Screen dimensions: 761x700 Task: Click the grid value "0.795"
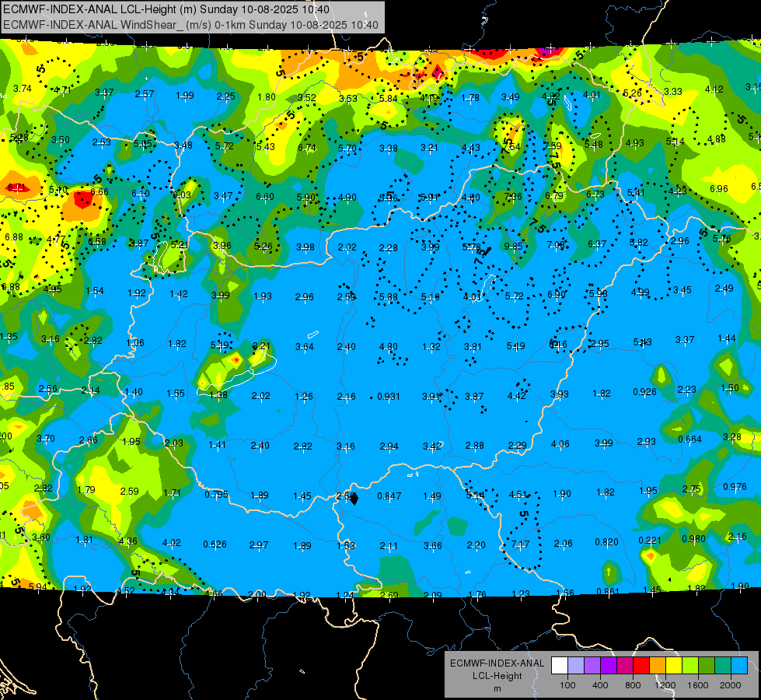coord(216,494)
